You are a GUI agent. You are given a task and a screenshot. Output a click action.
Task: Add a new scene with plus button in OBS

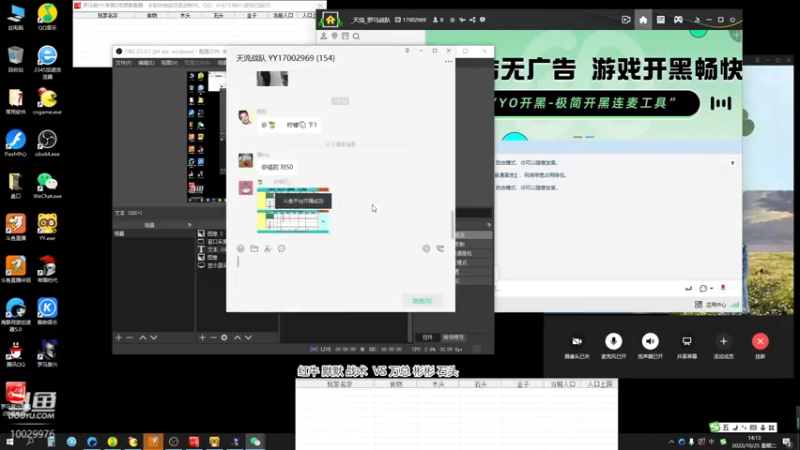[118, 337]
